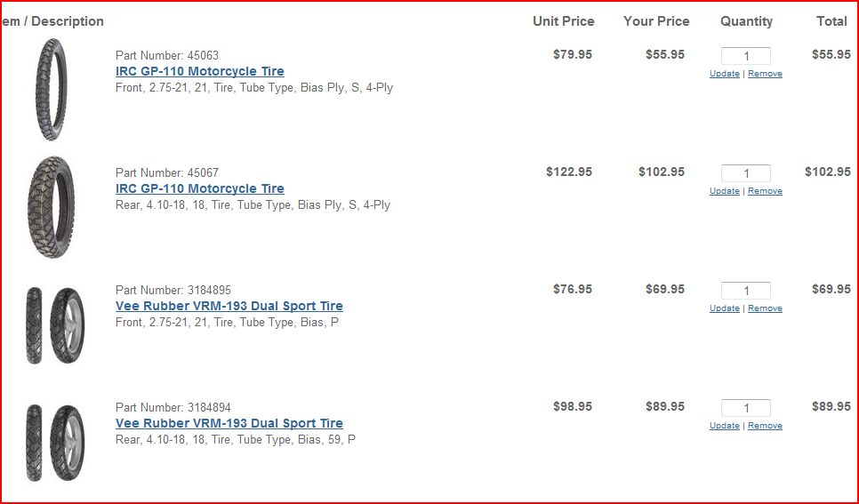Focus quantity field for the $55.95 tire
Viewport: 859px width, 504px height.
pos(745,56)
